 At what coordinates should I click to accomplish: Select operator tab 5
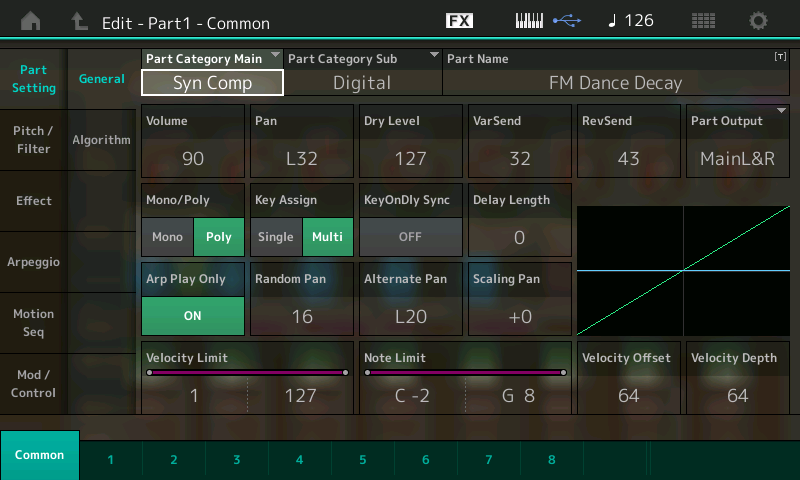click(x=363, y=460)
